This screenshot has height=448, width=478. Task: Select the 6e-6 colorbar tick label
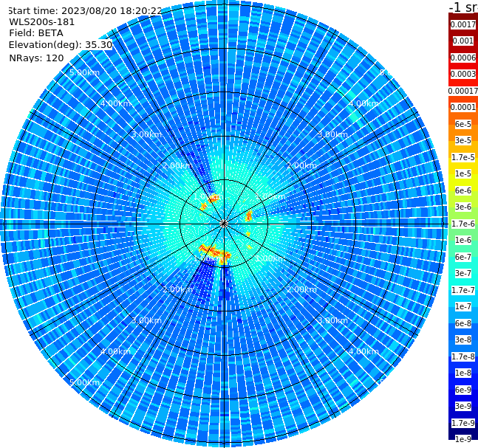(463, 190)
